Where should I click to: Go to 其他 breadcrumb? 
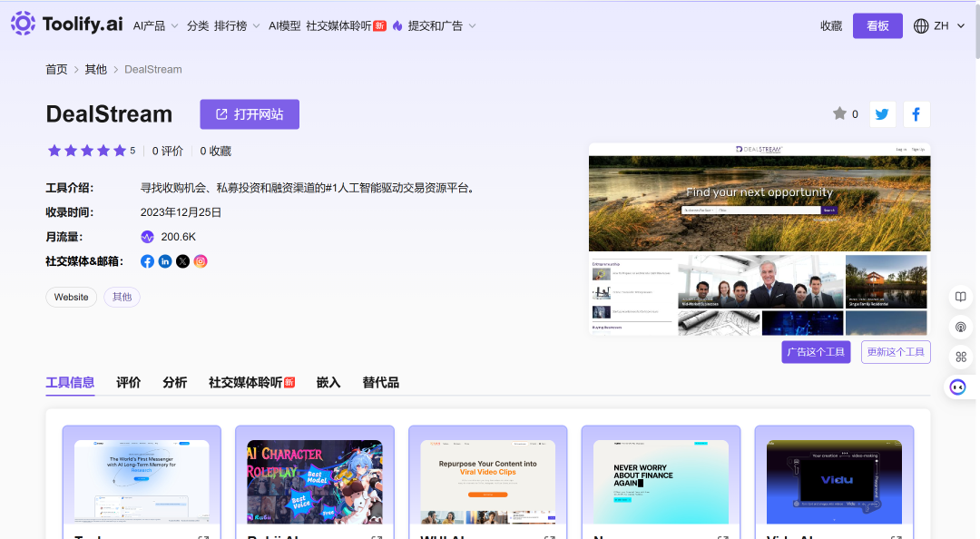(x=95, y=69)
